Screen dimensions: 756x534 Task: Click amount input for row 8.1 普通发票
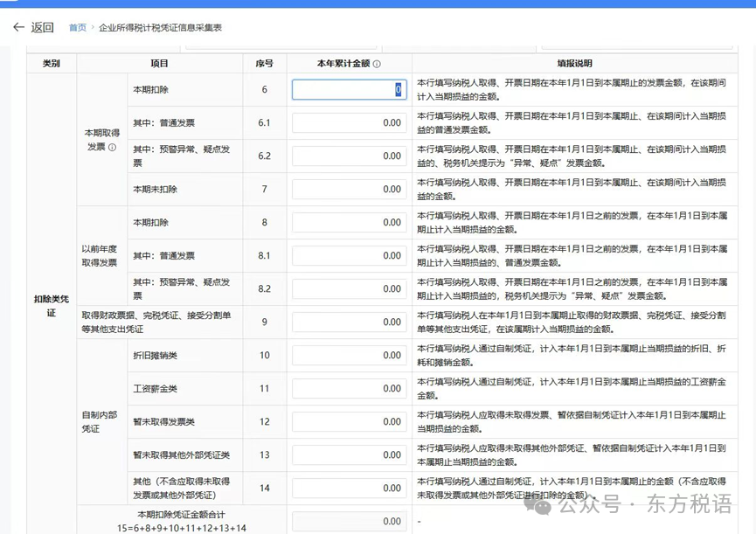click(x=349, y=256)
